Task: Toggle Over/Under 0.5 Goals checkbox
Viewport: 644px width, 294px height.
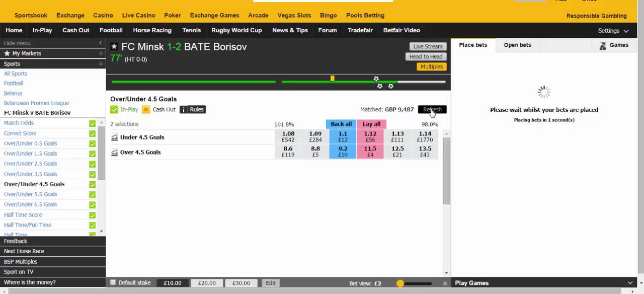Action: [x=92, y=143]
